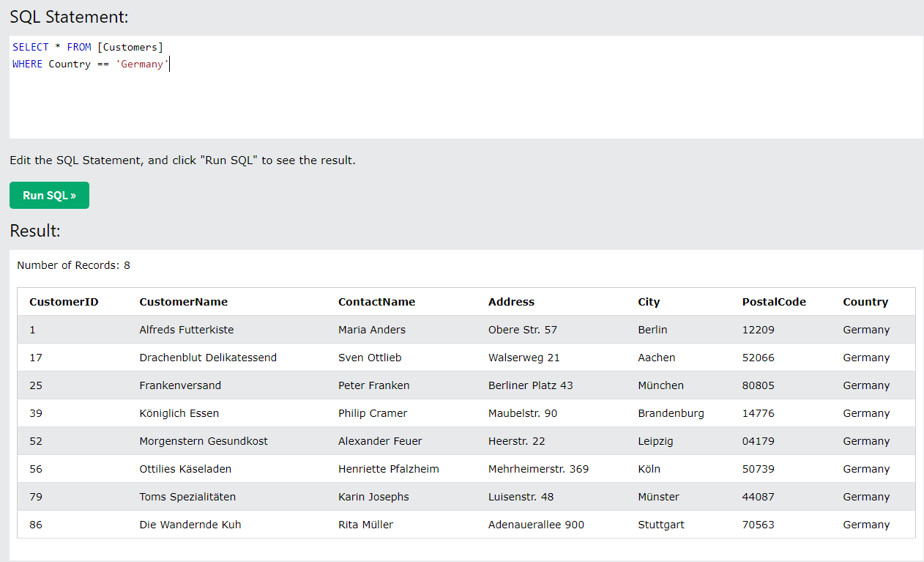Click postal code 80805
The width and height of the screenshot is (924, 562).
[758, 385]
